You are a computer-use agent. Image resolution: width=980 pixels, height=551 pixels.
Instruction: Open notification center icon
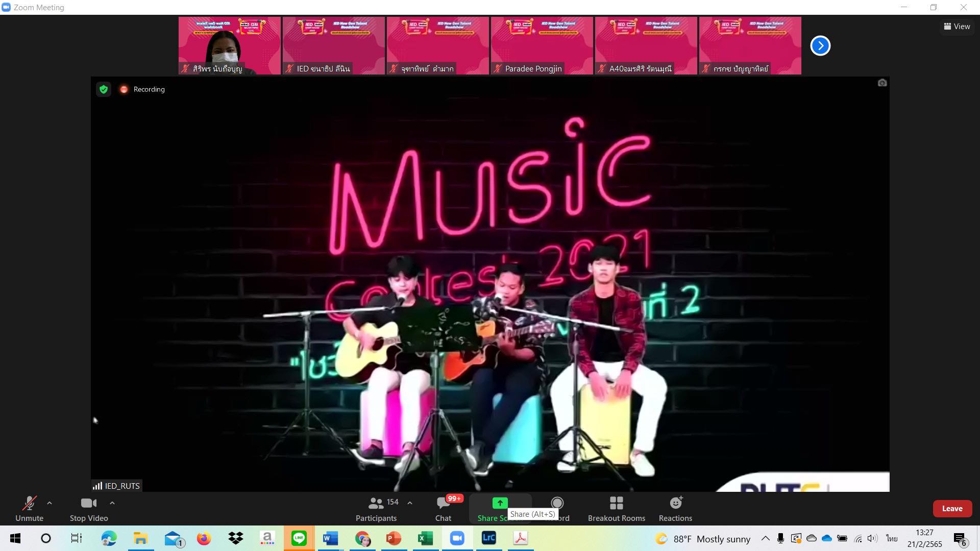point(960,538)
